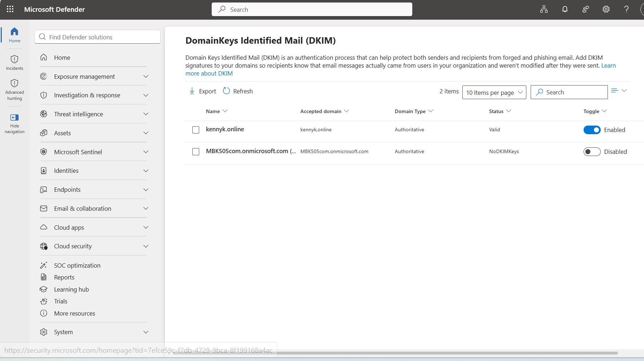Click the Investigation & response shield icon

coord(44,95)
